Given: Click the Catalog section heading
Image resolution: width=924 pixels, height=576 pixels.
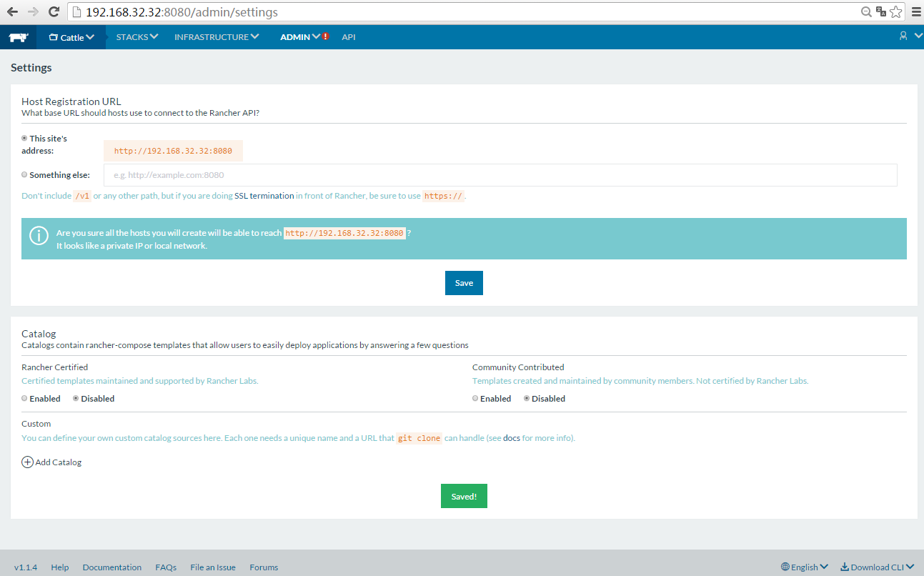Looking at the screenshot, I should pos(39,334).
